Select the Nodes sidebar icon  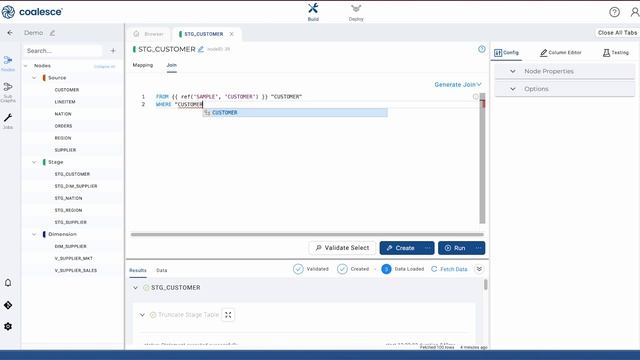coord(8,64)
